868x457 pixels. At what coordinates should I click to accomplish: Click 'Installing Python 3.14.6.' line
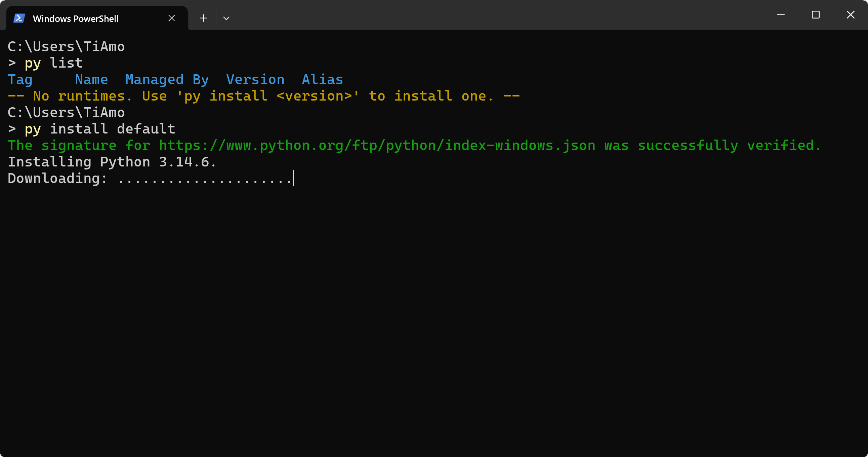click(112, 162)
